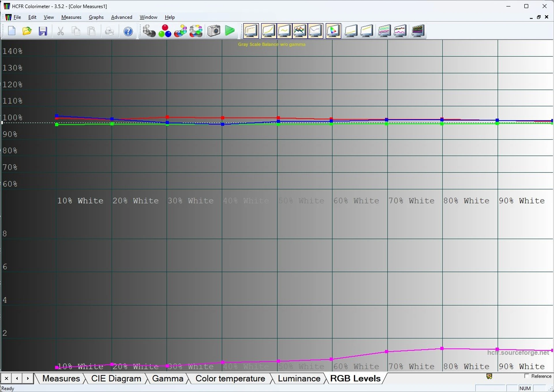The width and height of the screenshot is (554, 392).
Task: Open the Window menu
Action: coord(148,17)
